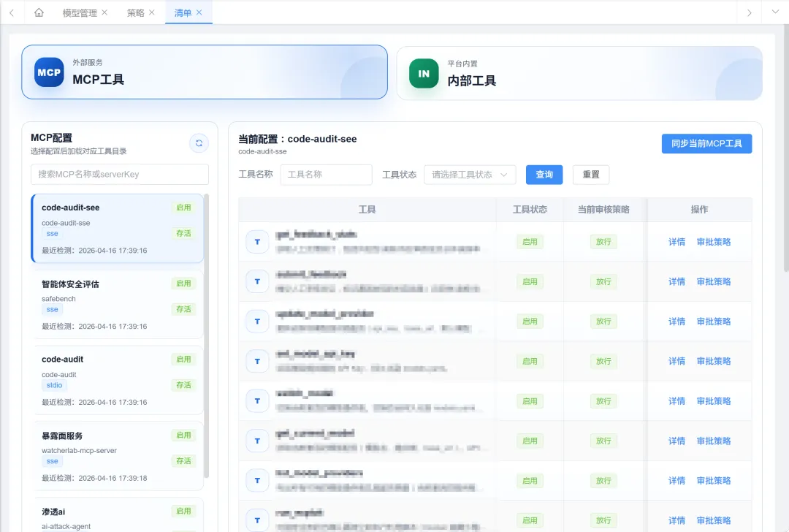
Task: Close the 模型管理 tab
Action: (x=104, y=12)
